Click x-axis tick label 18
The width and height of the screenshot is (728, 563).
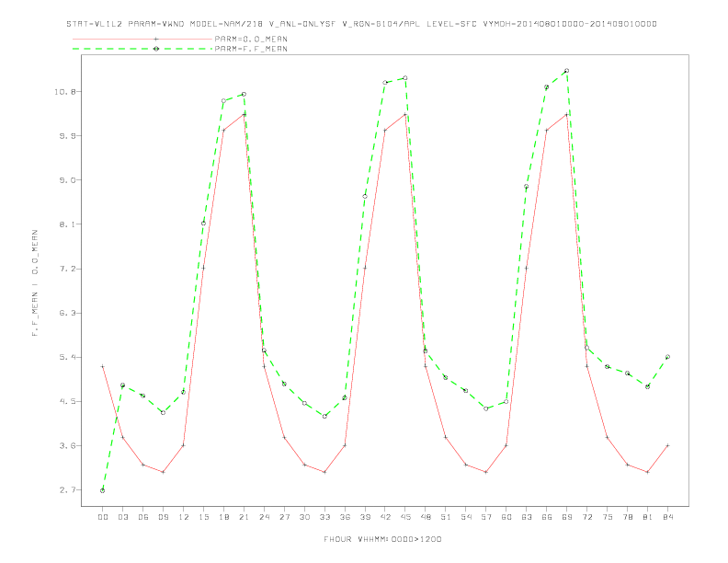pyautogui.click(x=223, y=517)
